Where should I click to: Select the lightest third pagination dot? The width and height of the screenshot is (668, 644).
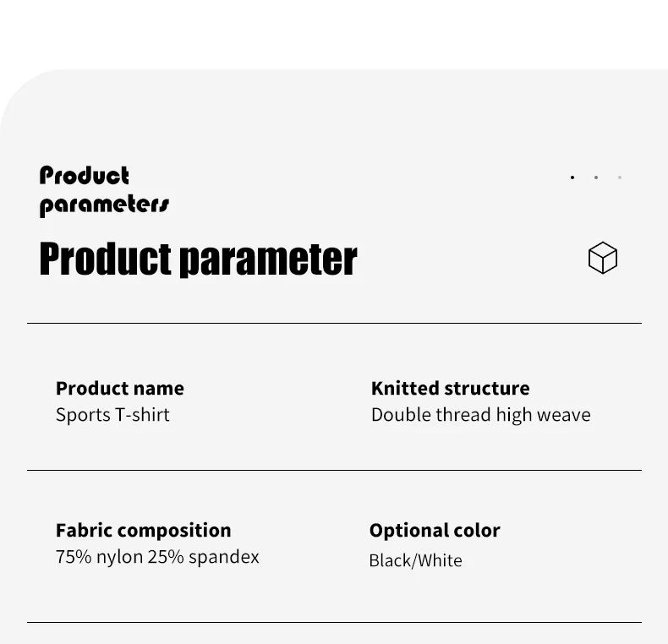(x=620, y=177)
